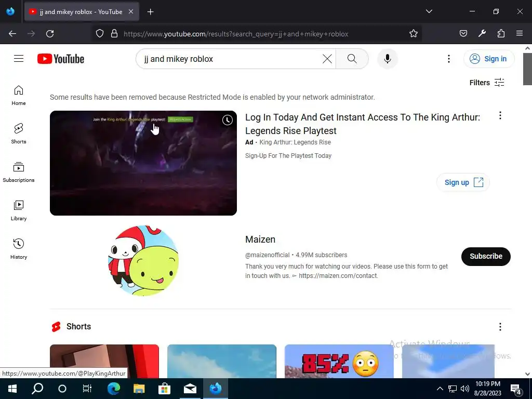Open the King Arthur ad title link
The image size is (532, 399).
coord(362,124)
